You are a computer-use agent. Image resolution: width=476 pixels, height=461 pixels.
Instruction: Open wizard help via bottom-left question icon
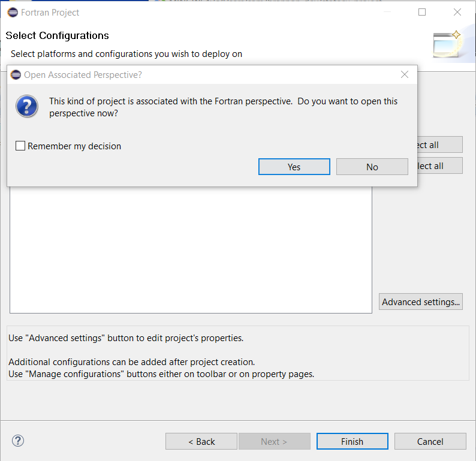pos(18,441)
